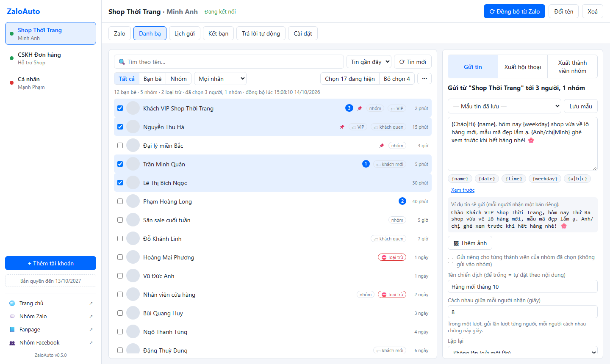
Task: Click the unread badge 2 on Phạm Hoàng Long
Action: (x=402, y=201)
